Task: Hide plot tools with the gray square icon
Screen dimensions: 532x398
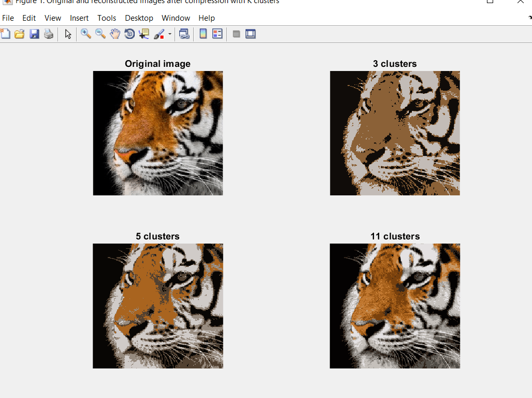Action: (236, 34)
